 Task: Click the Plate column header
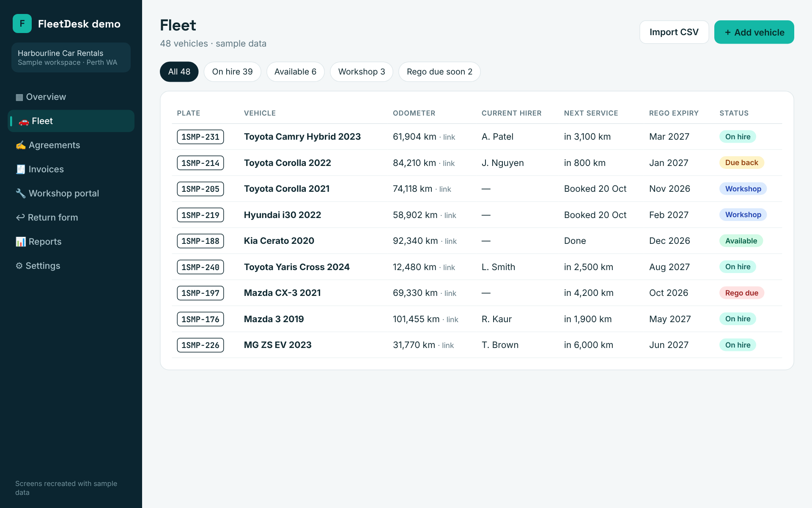189,113
